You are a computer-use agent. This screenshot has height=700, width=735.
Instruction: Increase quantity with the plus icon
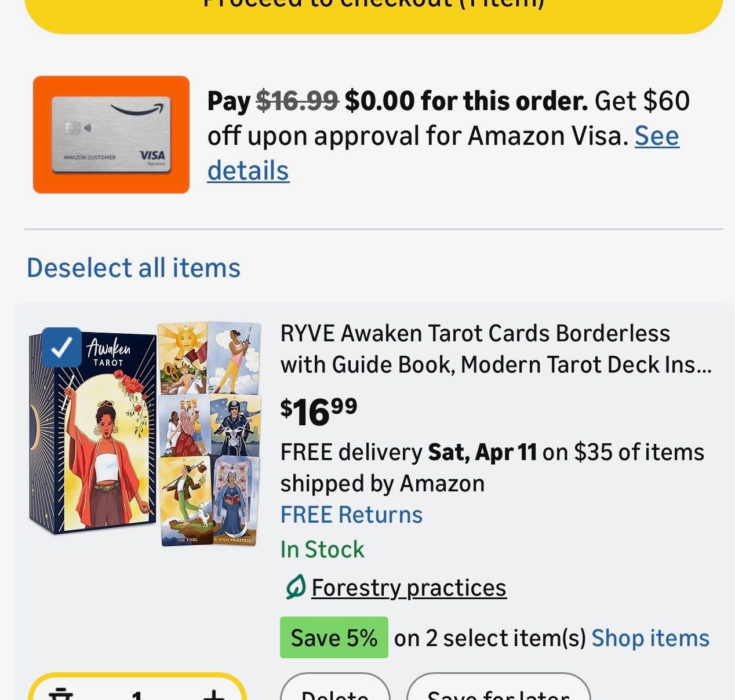coord(213,694)
